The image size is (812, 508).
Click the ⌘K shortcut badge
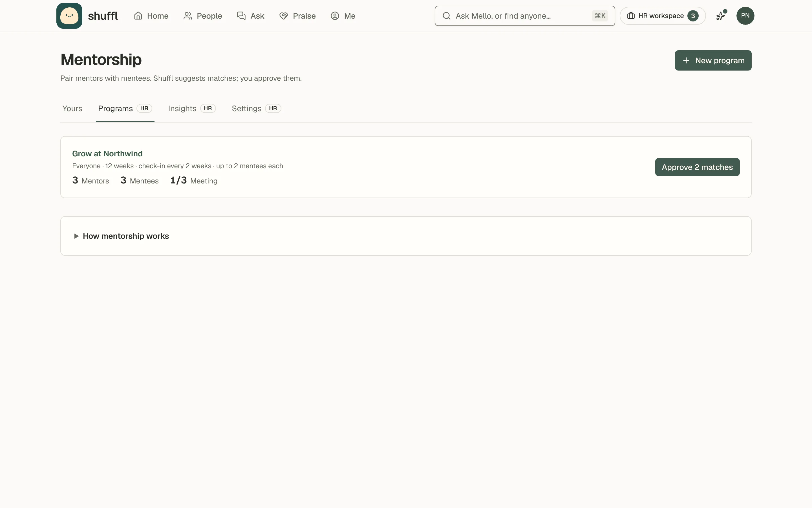click(600, 16)
